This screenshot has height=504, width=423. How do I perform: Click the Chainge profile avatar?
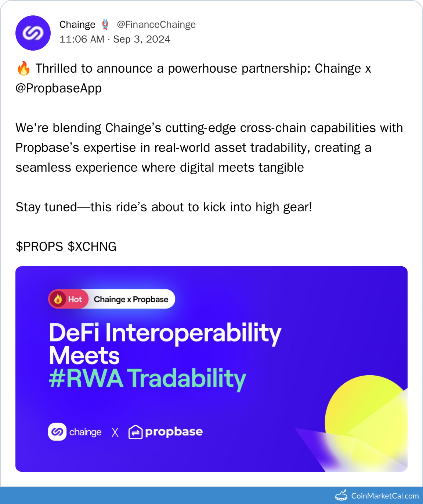(33, 33)
